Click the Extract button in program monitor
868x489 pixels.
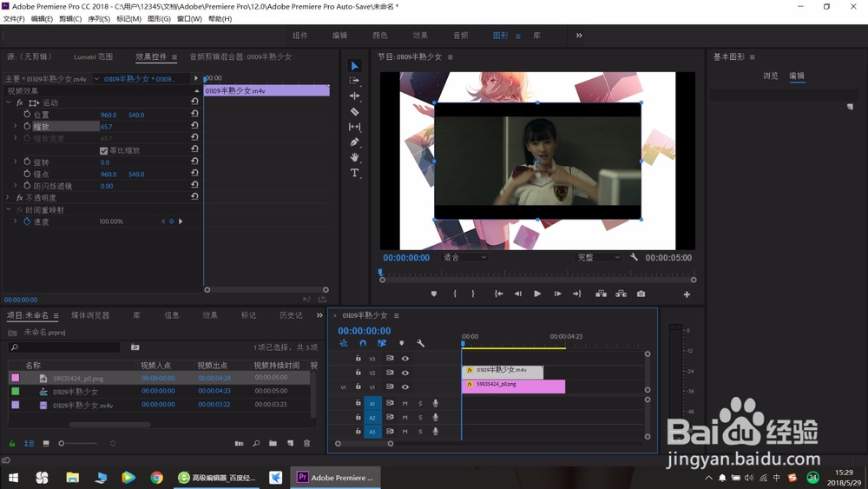pos(621,294)
